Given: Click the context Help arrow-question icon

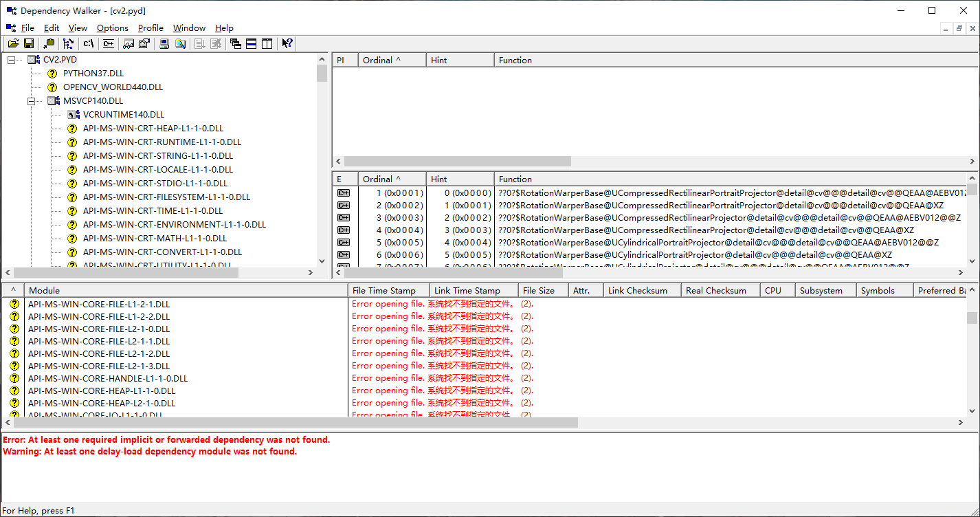Looking at the screenshot, I should coord(287,43).
